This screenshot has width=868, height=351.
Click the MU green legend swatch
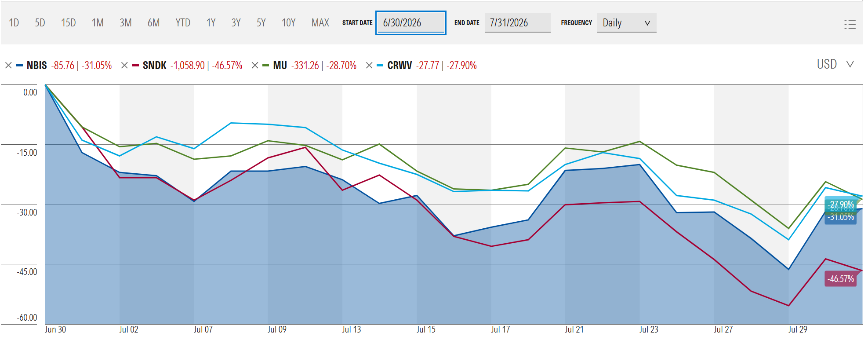click(266, 66)
